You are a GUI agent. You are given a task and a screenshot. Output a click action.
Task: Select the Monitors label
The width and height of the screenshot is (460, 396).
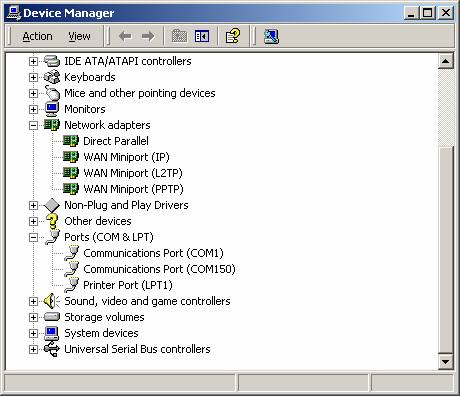pyautogui.click(x=85, y=109)
